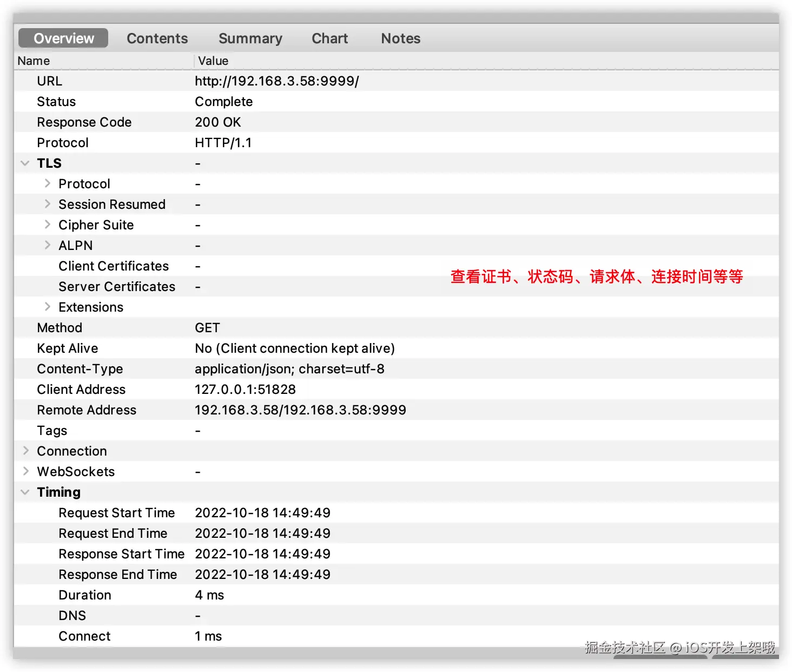This screenshot has height=672, width=792.
Task: Select the Content-Type row label
Action: tap(80, 369)
